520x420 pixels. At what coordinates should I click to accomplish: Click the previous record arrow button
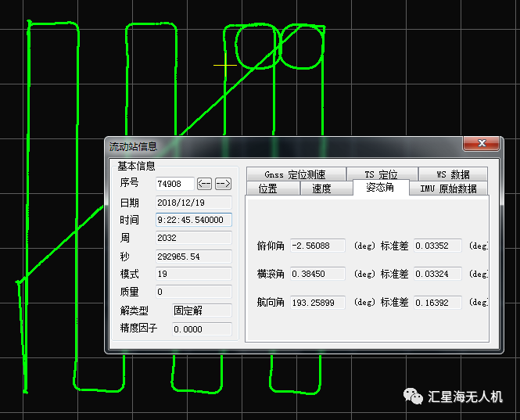tap(205, 184)
